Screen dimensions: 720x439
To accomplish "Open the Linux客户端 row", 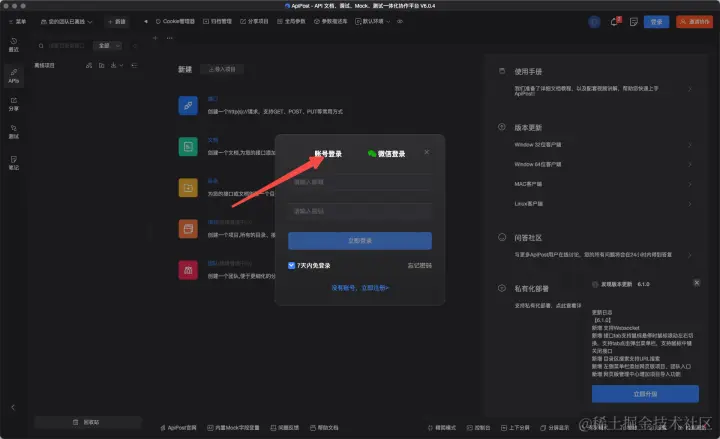I will point(602,204).
